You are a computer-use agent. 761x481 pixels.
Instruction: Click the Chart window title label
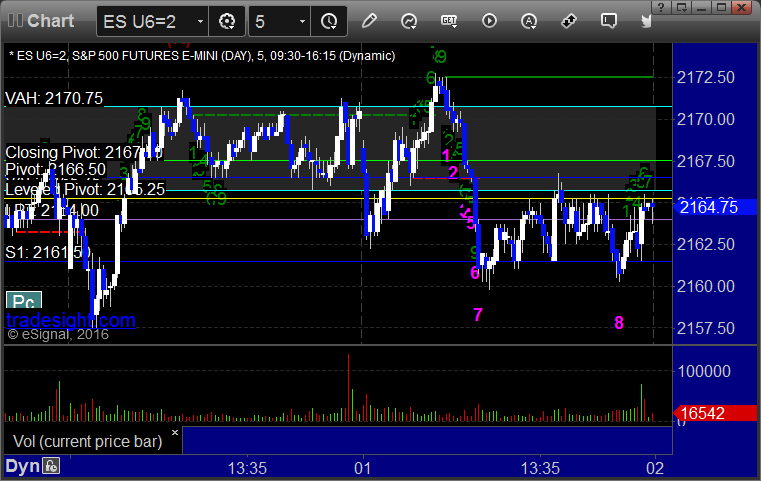click(50, 20)
